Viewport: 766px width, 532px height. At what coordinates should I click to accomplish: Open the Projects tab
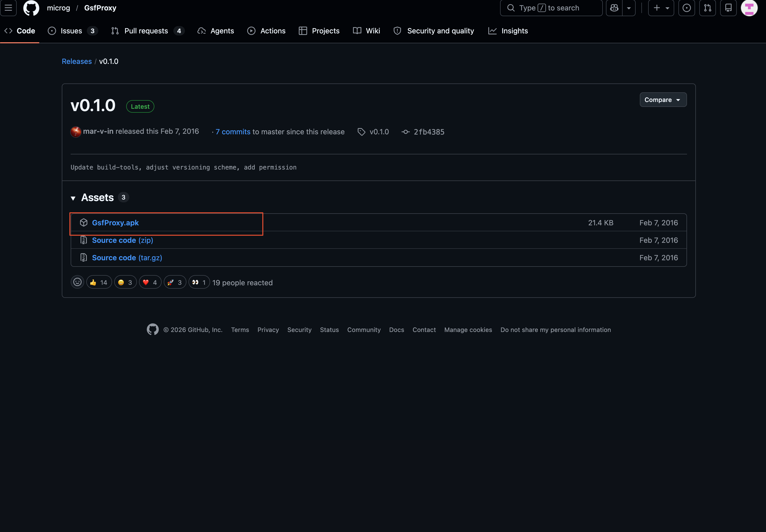(x=319, y=31)
